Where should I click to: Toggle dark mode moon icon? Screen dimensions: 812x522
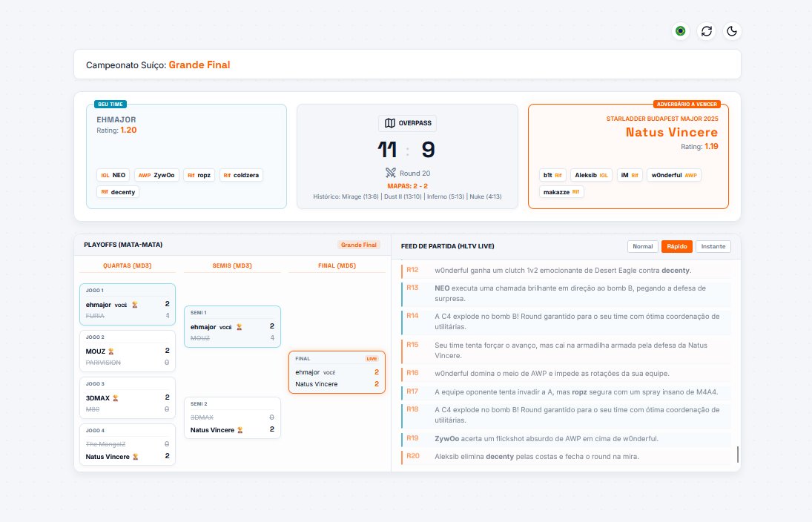click(x=732, y=31)
